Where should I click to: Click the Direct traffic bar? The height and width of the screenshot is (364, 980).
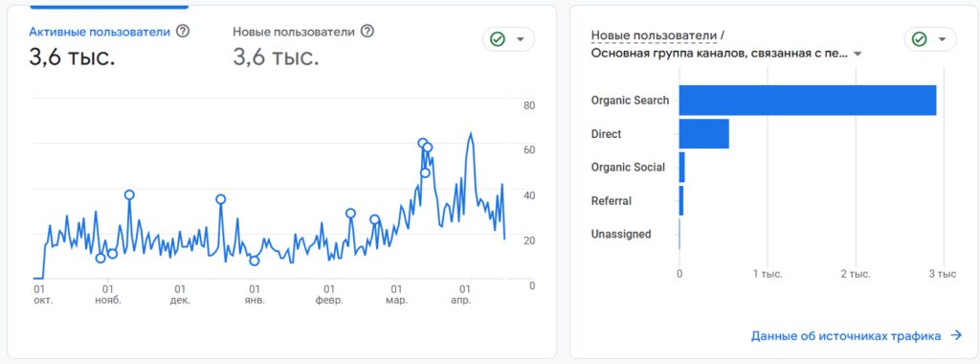coord(703,134)
